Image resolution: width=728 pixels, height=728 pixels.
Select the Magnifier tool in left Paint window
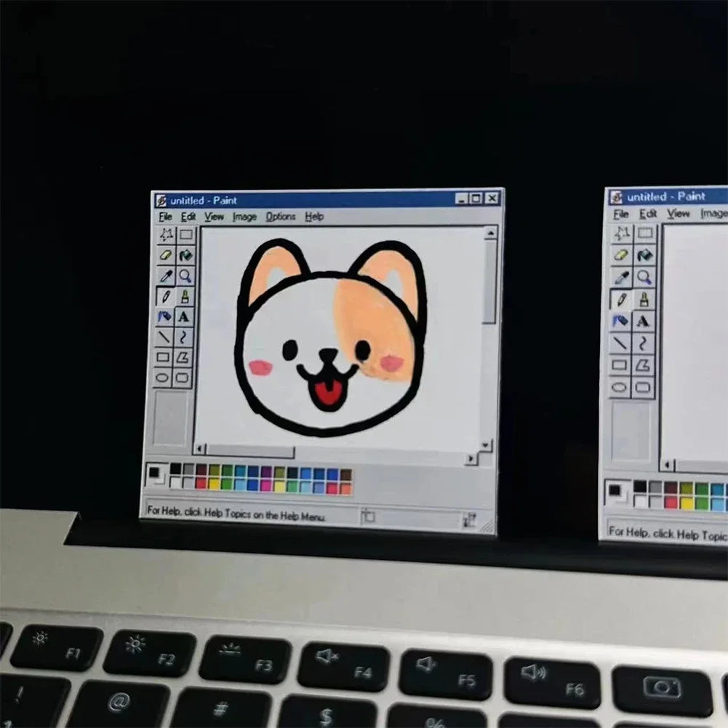pyautogui.click(x=185, y=276)
